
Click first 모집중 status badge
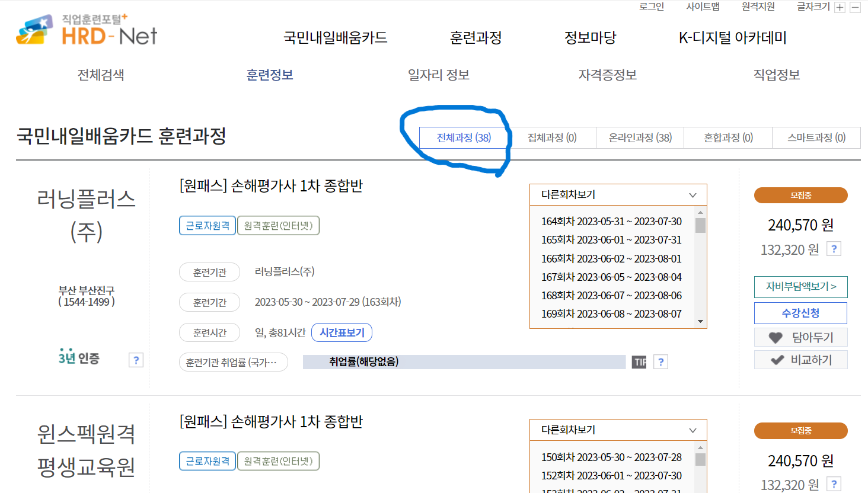click(x=801, y=196)
